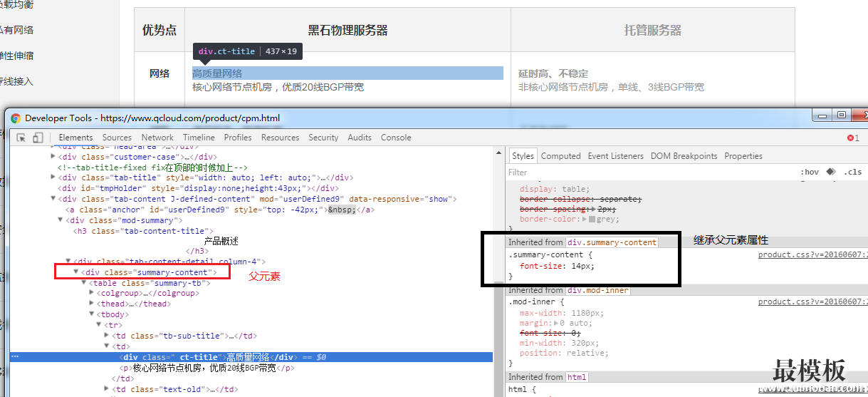Open the Elements tab

[x=75, y=138]
